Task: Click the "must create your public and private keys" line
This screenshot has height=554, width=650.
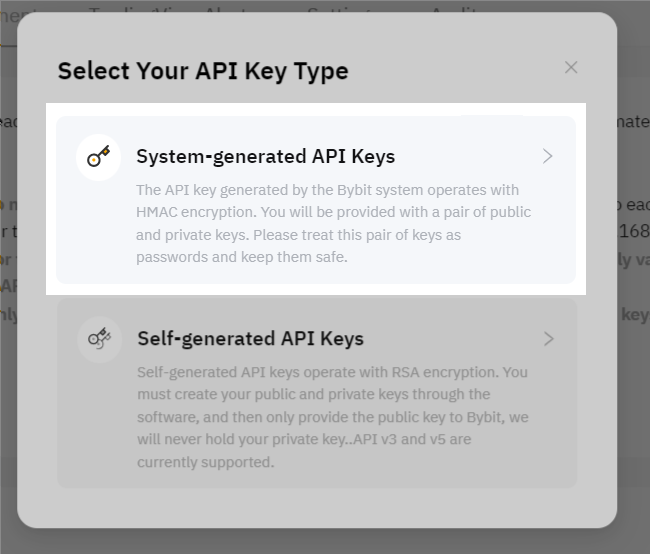Action: tap(313, 394)
